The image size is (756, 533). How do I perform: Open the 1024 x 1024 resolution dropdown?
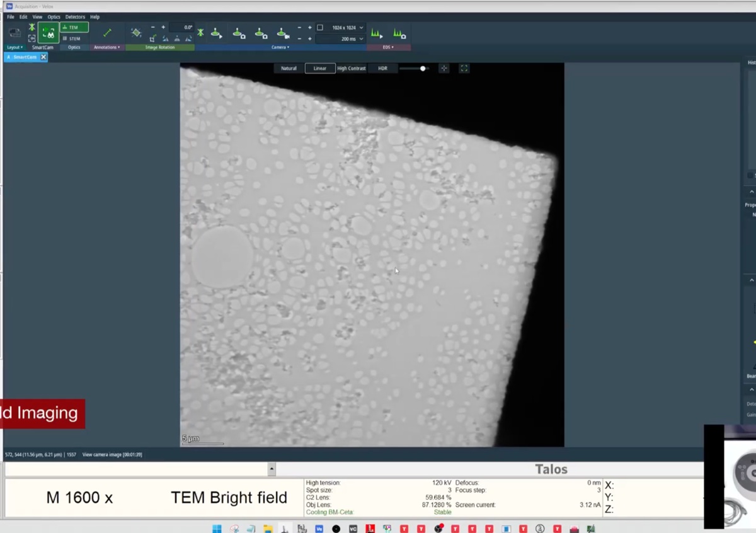click(340, 28)
